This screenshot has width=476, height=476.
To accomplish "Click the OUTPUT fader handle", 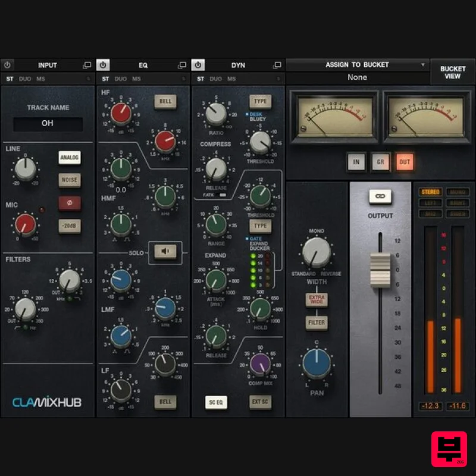I will tap(380, 270).
